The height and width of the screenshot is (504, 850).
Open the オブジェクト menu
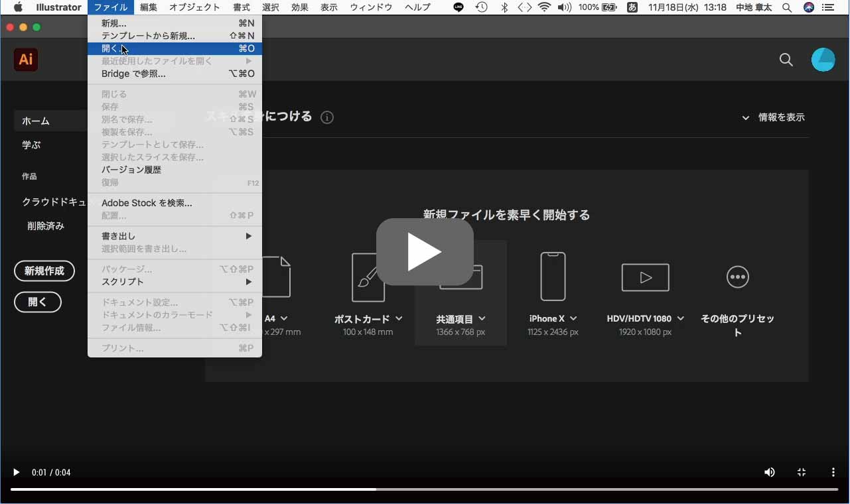(194, 7)
